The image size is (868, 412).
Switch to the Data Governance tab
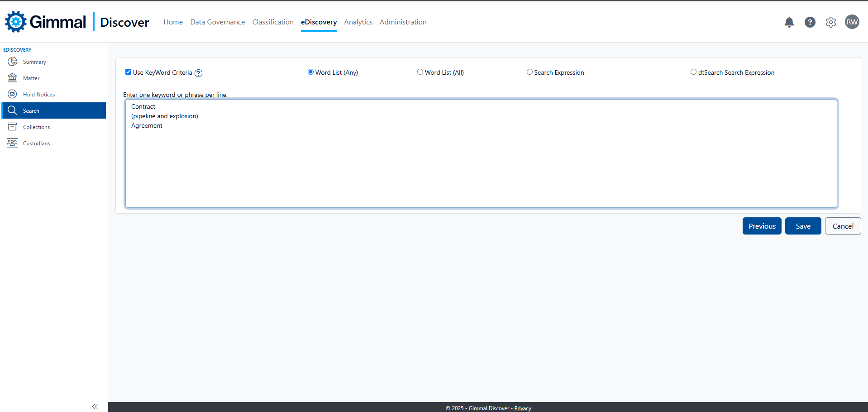click(217, 22)
